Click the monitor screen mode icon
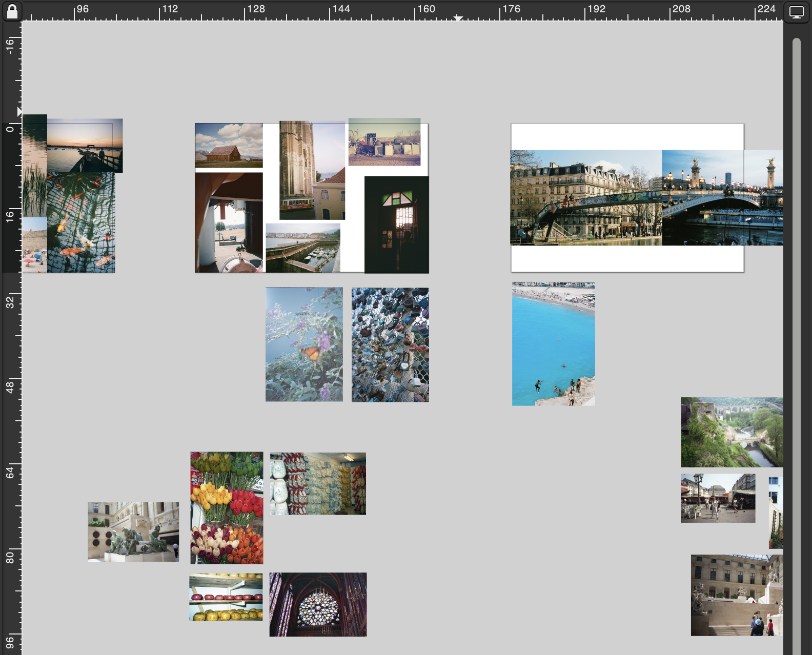 pyautogui.click(x=797, y=12)
